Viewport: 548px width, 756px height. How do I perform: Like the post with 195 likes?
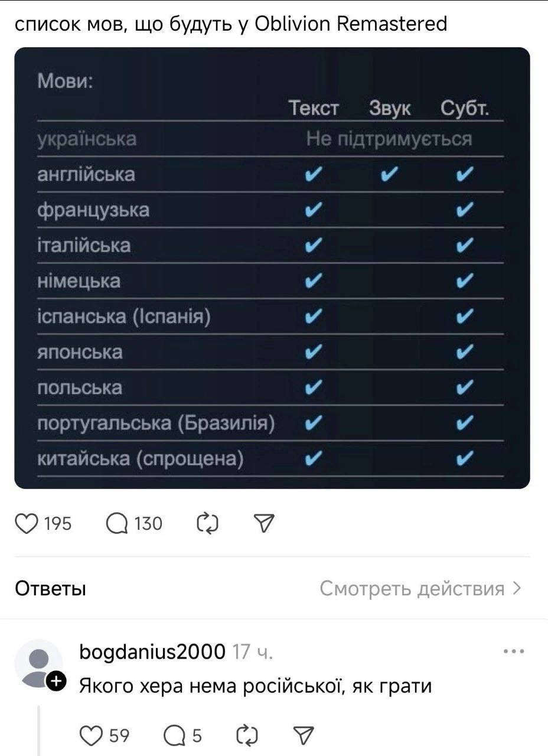(x=26, y=523)
